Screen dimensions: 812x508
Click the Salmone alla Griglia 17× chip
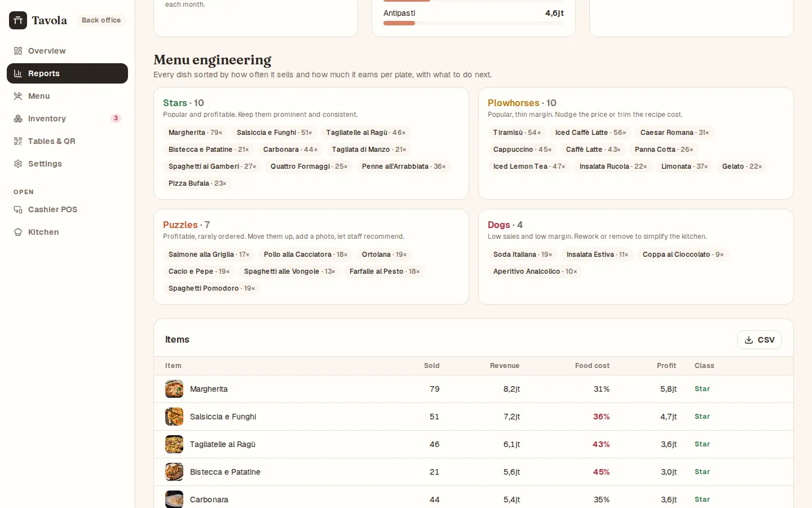[209, 255]
